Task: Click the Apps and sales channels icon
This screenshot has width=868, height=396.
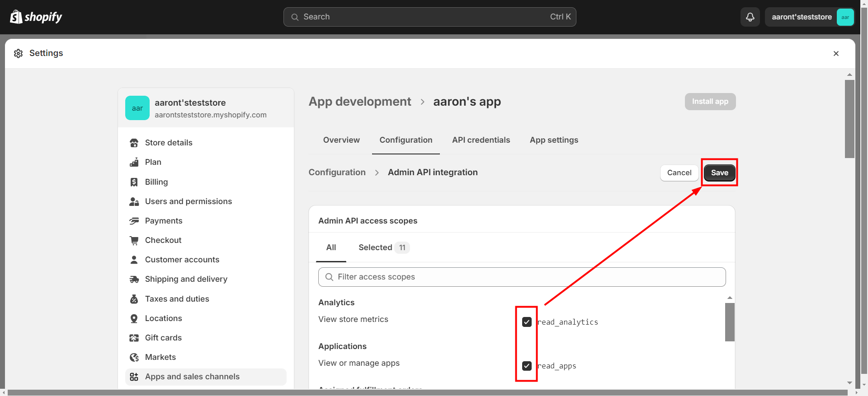Action: coord(134,377)
